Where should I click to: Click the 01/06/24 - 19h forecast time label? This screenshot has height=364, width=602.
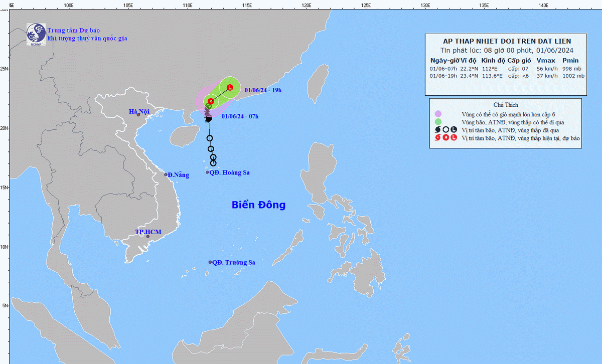263,90
